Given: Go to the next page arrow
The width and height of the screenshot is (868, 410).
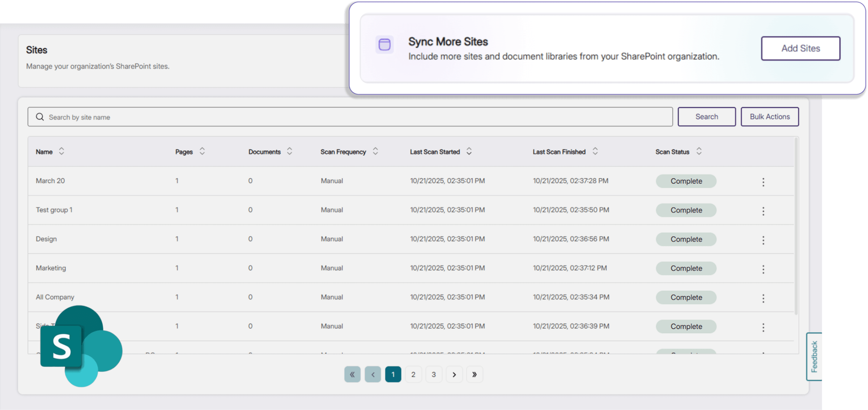Looking at the screenshot, I should [x=454, y=375].
